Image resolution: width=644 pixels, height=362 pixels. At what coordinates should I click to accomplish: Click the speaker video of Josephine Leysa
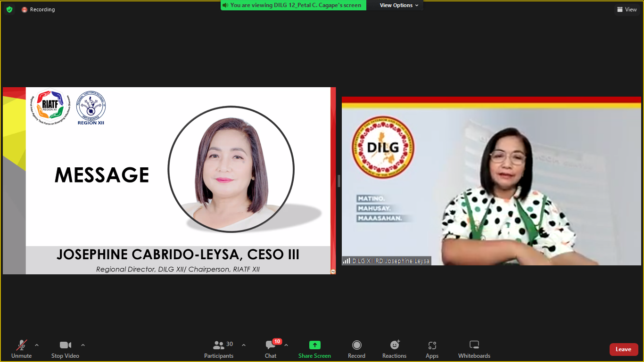click(x=491, y=181)
